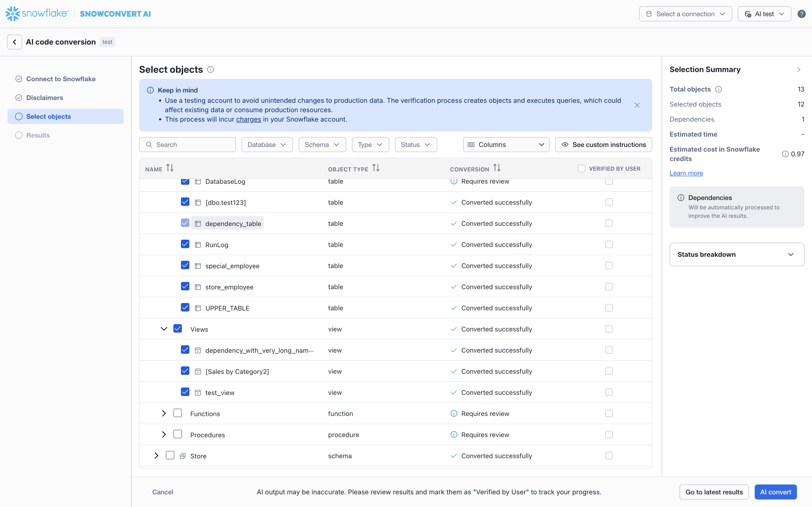Sort by the Name column arrows
The height and width of the screenshot is (507, 812).
tap(170, 168)
